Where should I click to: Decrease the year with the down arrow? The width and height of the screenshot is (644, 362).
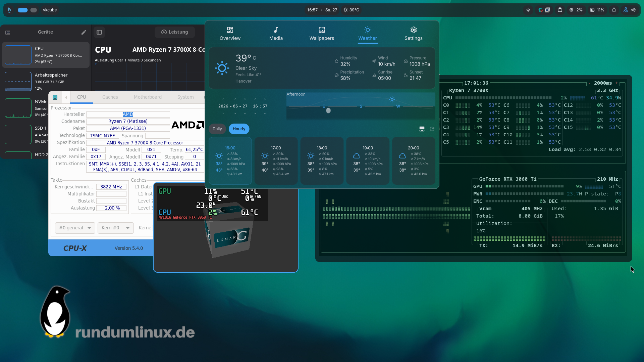point(223,114)
